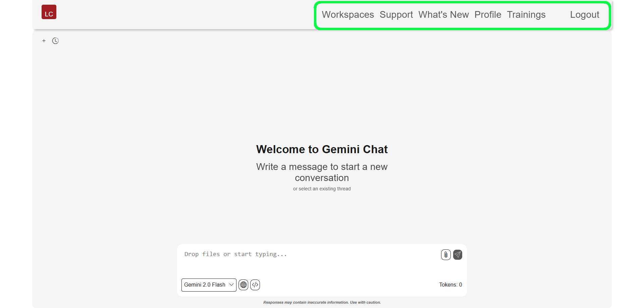Toggle web search globe icon
644x308 pixels.
click(244, 285)
